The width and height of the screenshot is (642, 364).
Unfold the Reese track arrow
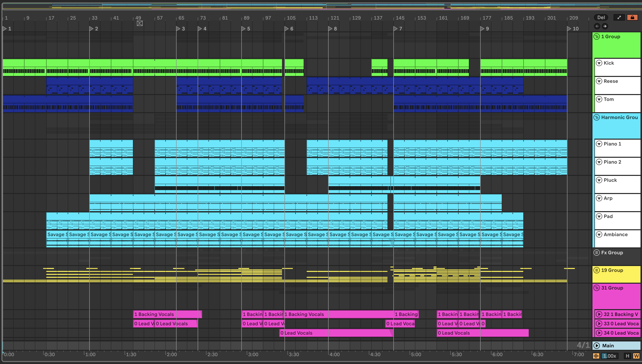[599, 81]
